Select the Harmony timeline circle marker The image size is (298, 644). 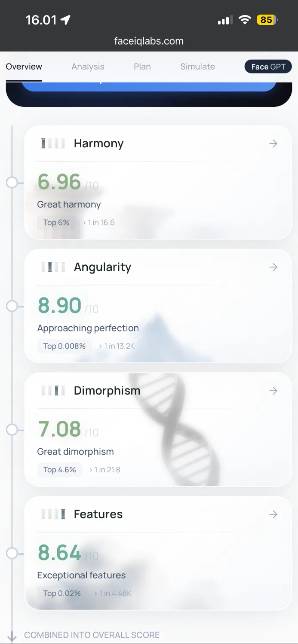(x=12, y=182)
